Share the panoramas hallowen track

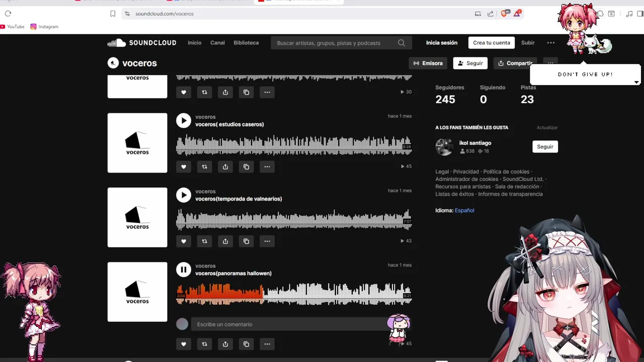(x=225, y=344)
